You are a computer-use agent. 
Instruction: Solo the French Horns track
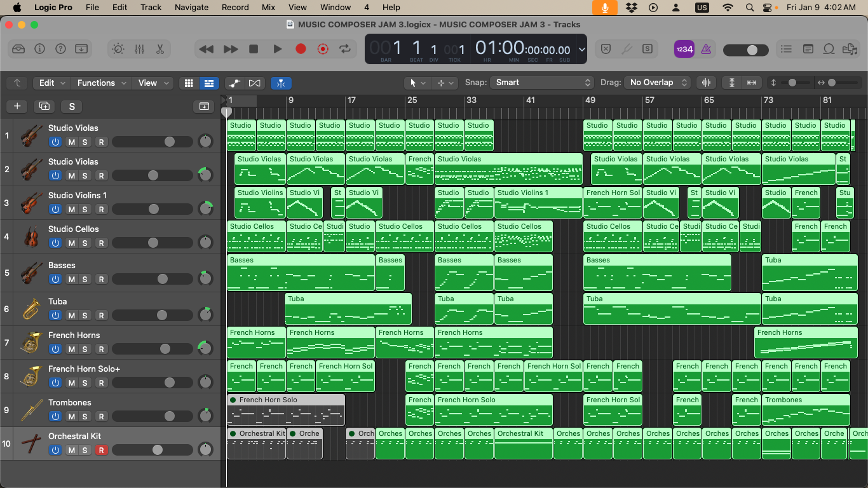(85, 349)
